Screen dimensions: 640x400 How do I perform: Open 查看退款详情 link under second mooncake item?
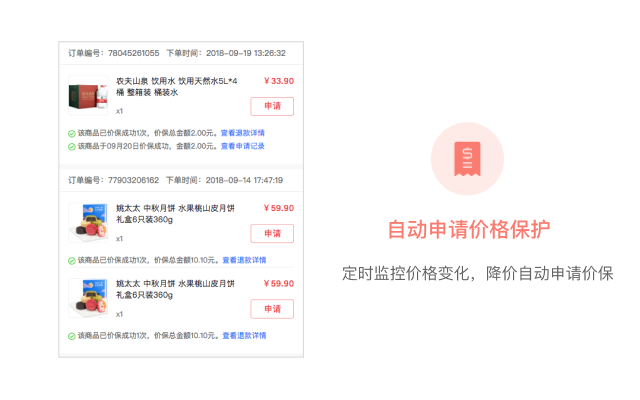[243, 336]
